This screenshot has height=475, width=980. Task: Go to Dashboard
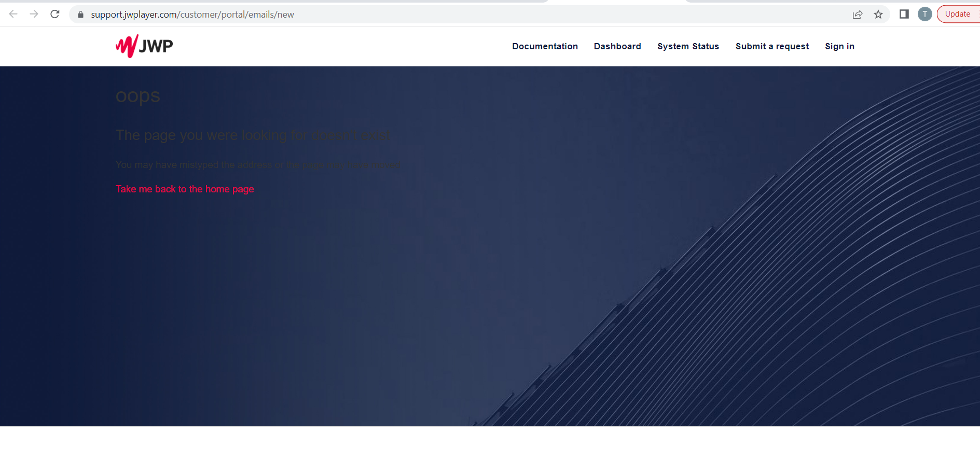617,46
